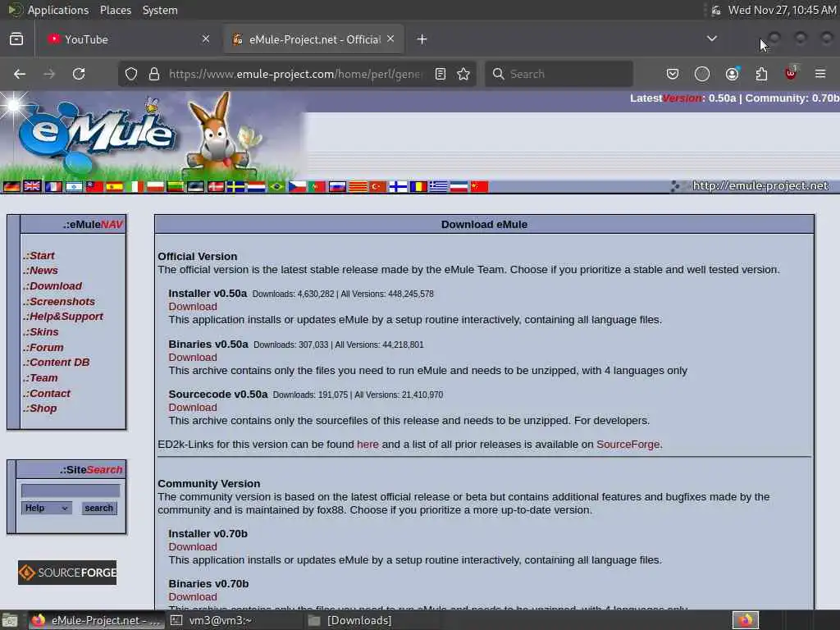Download Binaries v0.50a archive
The height and width of the screenshot is (630, 840).
pos(193,358)
